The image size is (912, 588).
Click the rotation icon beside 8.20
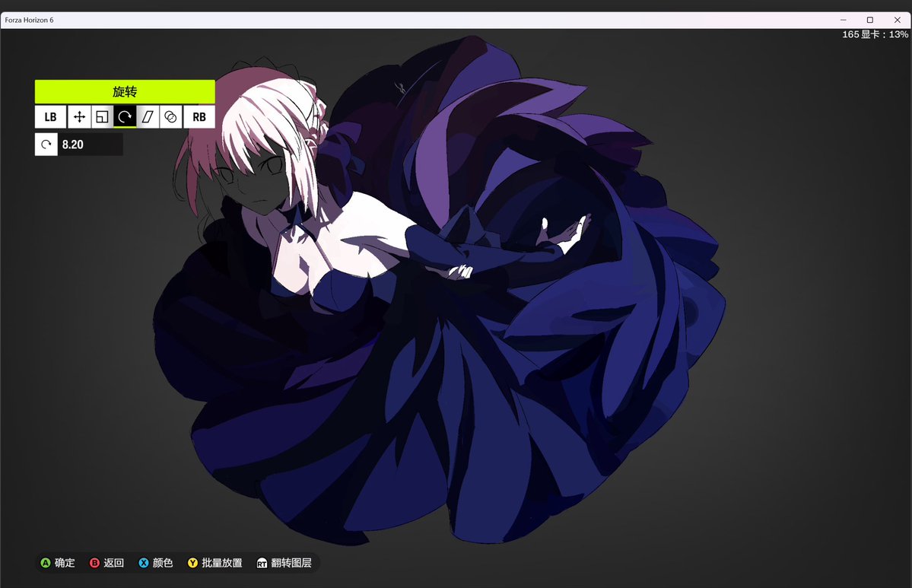(46, 145)
